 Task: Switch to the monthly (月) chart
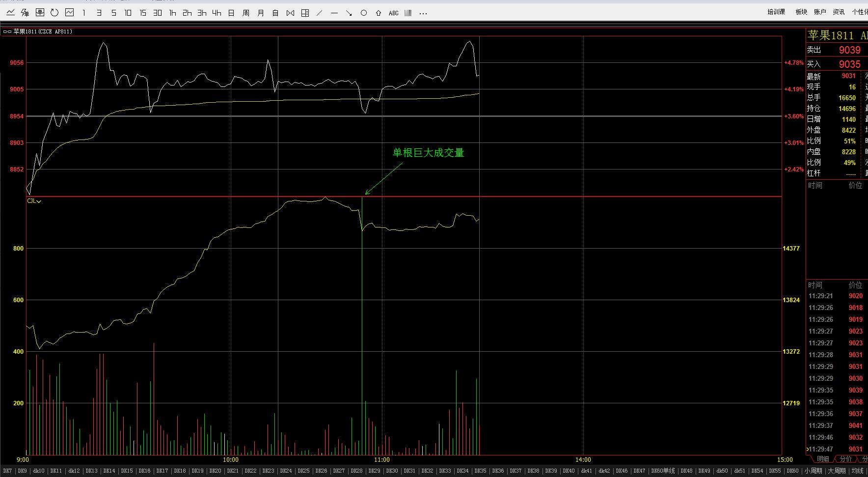pos(261,13)
